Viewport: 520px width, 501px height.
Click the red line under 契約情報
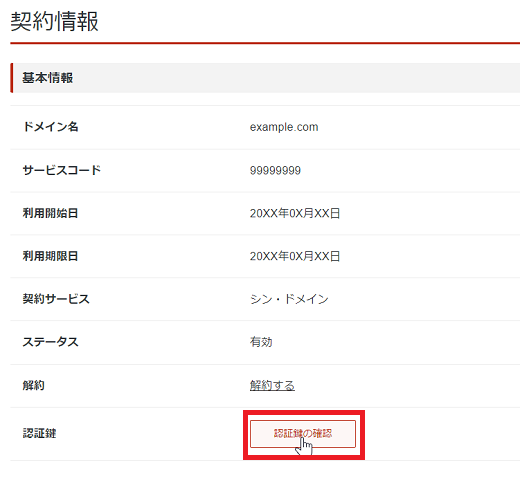[x=265, y=43]
